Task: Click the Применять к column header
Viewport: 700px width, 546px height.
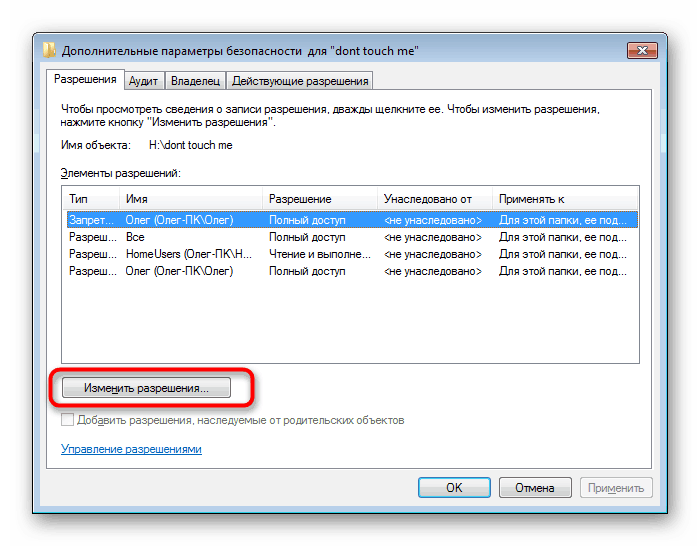Action: click(x=565, y=199)
